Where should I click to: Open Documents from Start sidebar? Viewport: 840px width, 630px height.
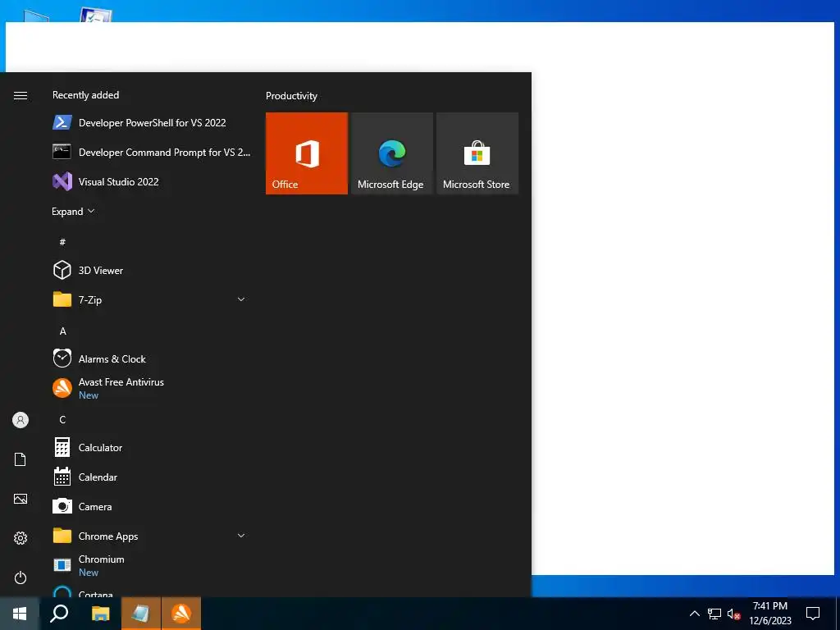tap(21, 459)
